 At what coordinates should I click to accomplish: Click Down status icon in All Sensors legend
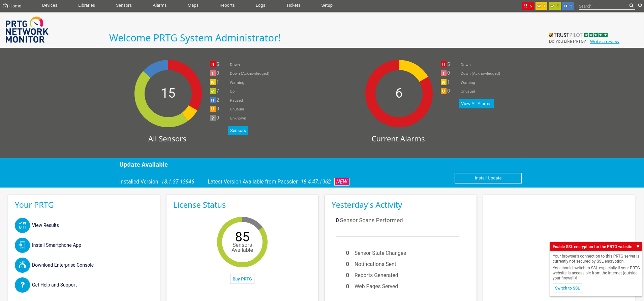(x=213, y=64)
